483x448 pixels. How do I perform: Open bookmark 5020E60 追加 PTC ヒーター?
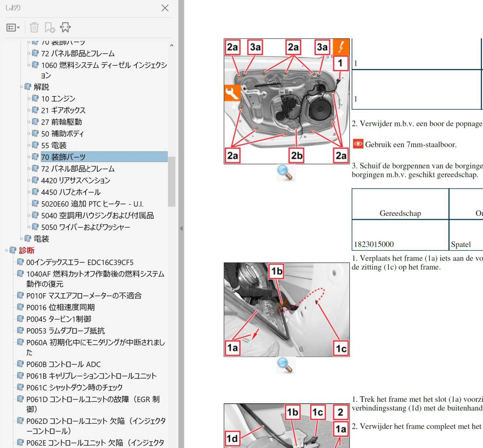tap(92, 204)
